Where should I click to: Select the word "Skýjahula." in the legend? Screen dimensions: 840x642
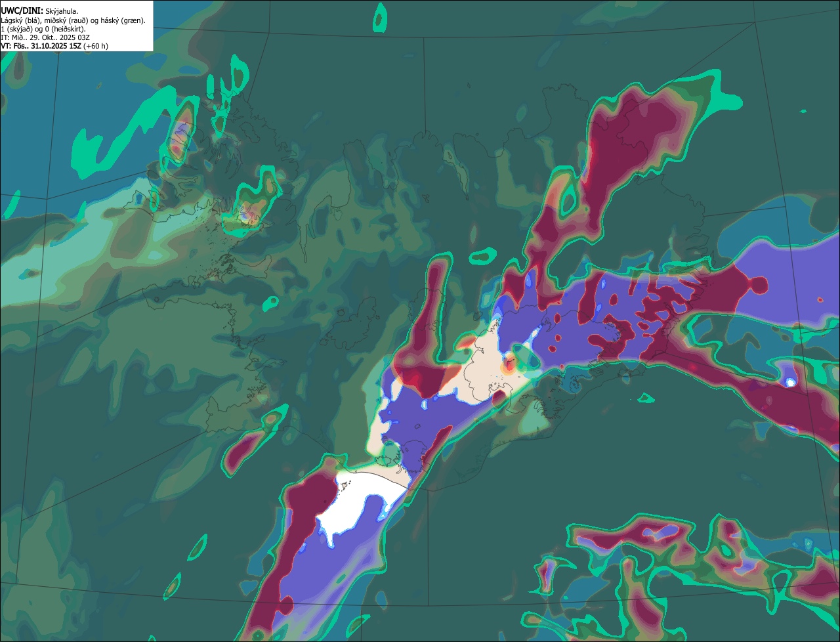(62, 12)
